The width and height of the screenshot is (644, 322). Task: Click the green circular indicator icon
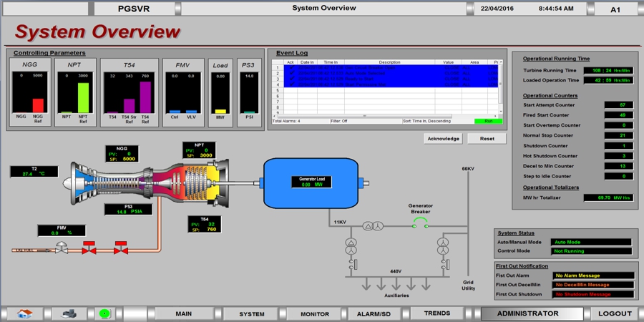tap(105, 313)
